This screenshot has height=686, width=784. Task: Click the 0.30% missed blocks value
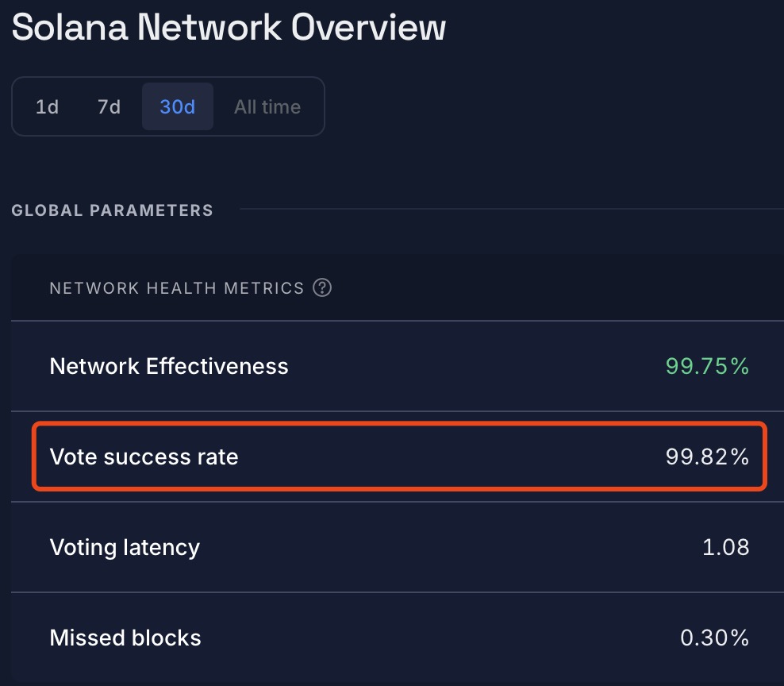tap(714, 638)
